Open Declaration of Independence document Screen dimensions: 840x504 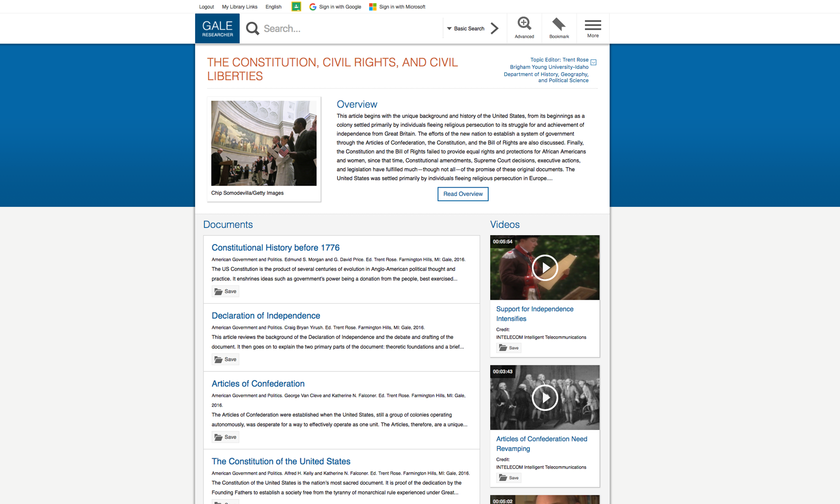(x=266, y=315)
